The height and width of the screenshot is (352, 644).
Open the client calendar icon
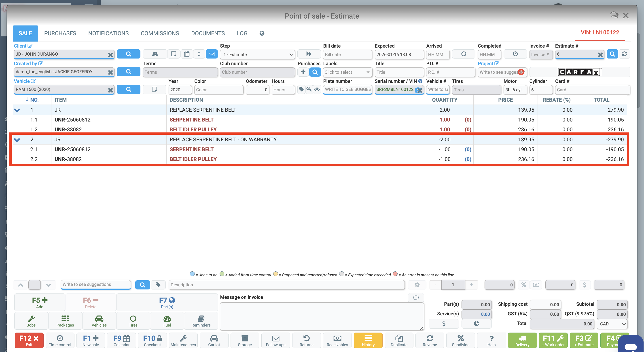[x=186, y=54]
